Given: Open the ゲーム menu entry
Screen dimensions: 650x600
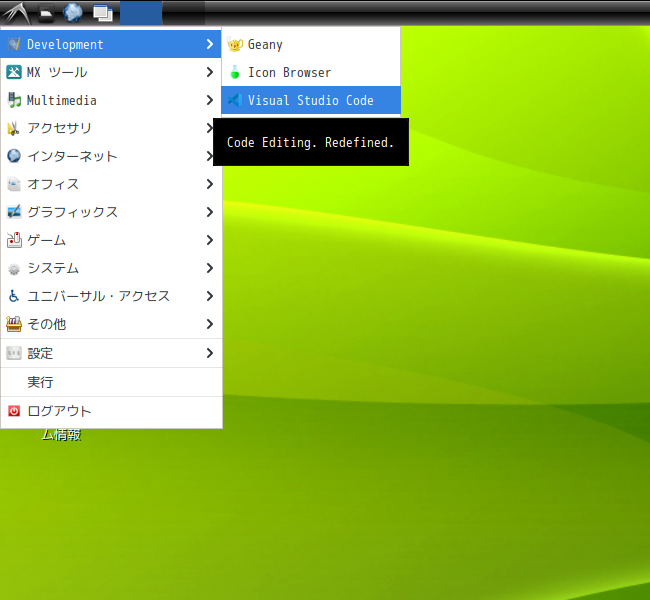Looking at the screenshot, I should [x=111, y=240].
